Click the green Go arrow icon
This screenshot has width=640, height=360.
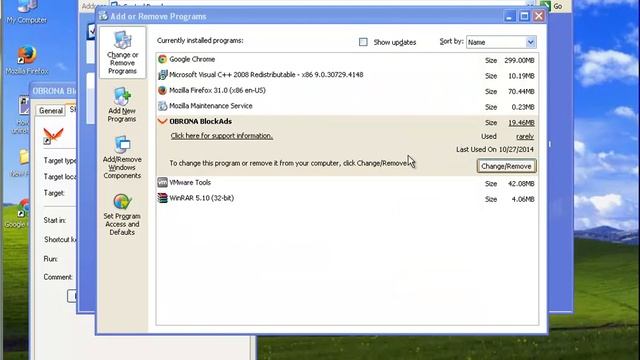point(545,6)
